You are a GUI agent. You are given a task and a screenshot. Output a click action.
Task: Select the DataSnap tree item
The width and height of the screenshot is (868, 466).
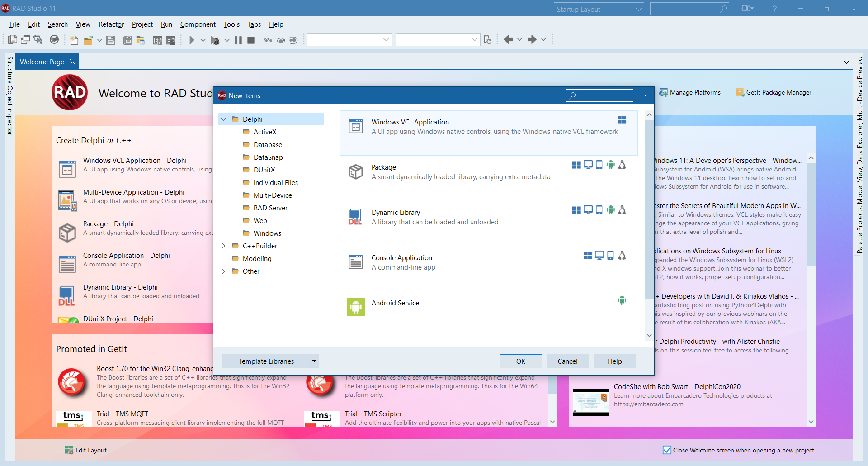click(268, 157)
